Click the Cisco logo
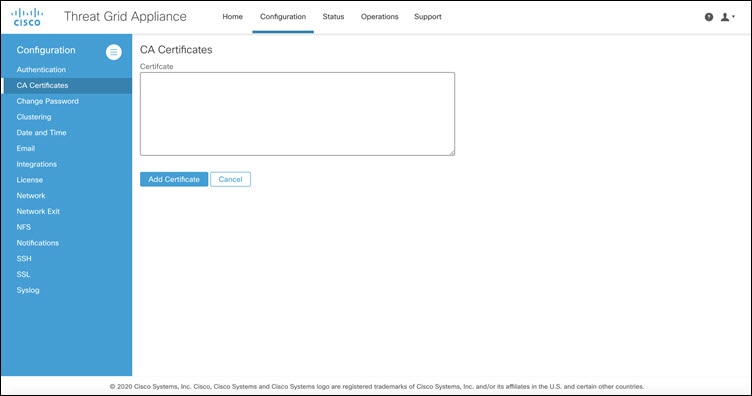752x396 pixels. click(27, 17)
